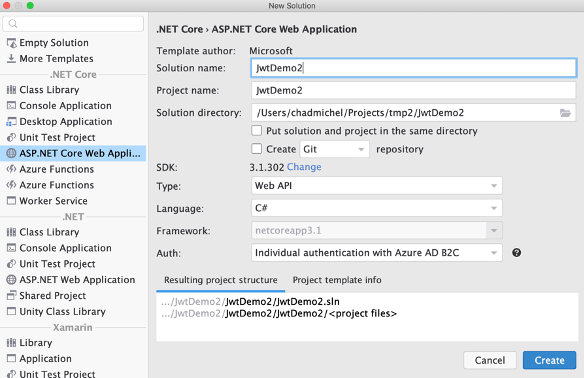Select the .NET Class Library icon
The image size is (584, 378).
pos(12,232)
